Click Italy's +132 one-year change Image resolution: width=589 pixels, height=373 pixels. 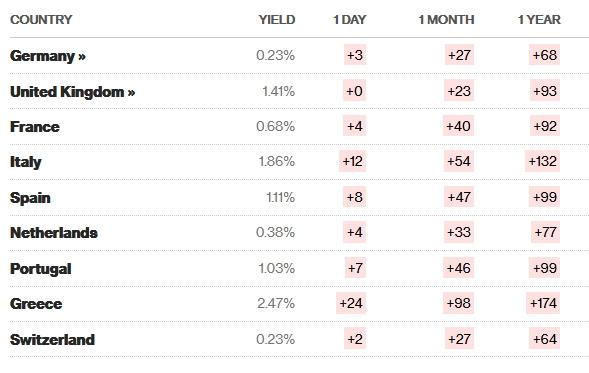(542, 162)
